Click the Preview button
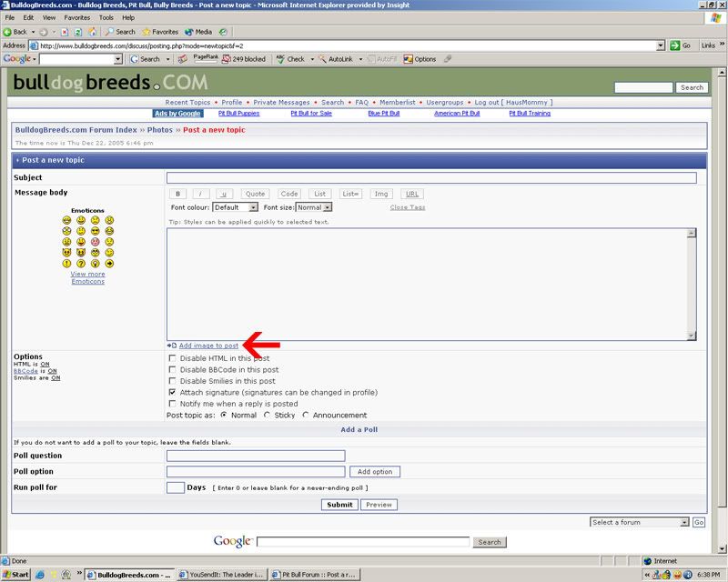The width and height of the screenshot is (728, 582). click(379, 505)
